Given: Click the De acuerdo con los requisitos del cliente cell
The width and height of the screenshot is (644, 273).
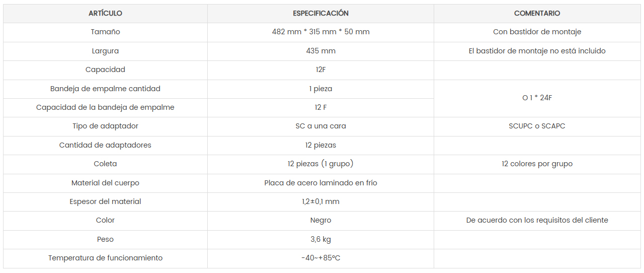Looking at the screenshot, I should click(537, 220).
